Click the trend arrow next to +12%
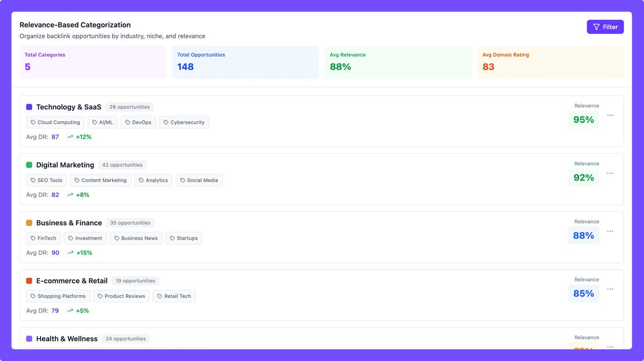 pyautogui.click(x=70, y=137)
